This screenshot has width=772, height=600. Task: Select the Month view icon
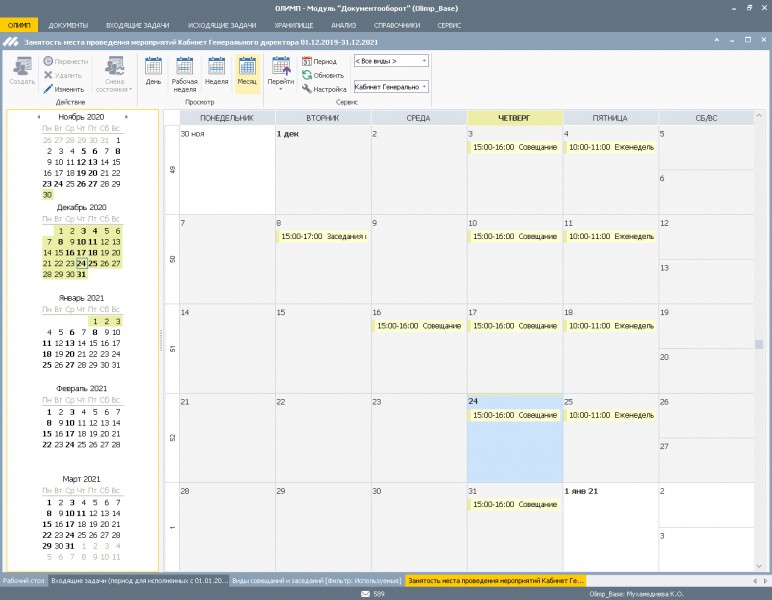246,68
